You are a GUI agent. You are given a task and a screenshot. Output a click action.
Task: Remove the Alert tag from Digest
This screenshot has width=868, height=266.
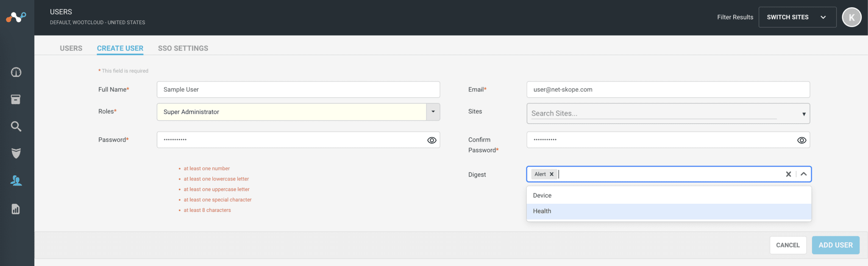(551, 174)
